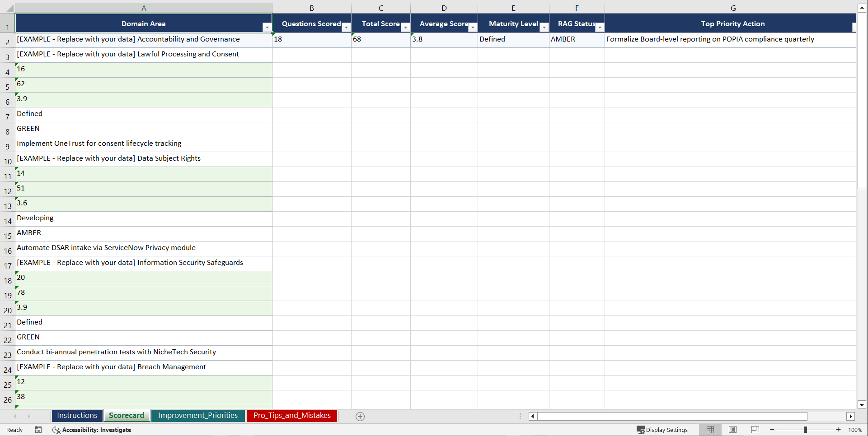
Task: Click the previous sheet navigation arrow
Action: (15, 416)
